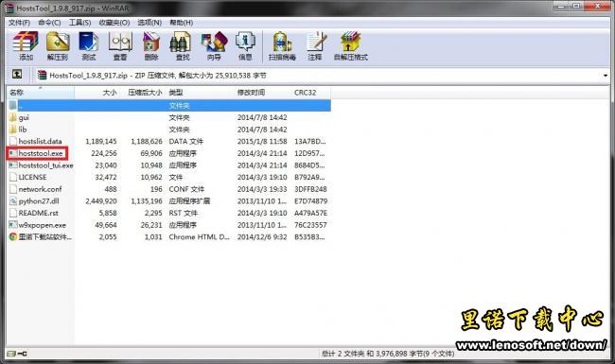615x364 pixels.
Task: Select the LICENSE file name
Action: pos(32,177)
